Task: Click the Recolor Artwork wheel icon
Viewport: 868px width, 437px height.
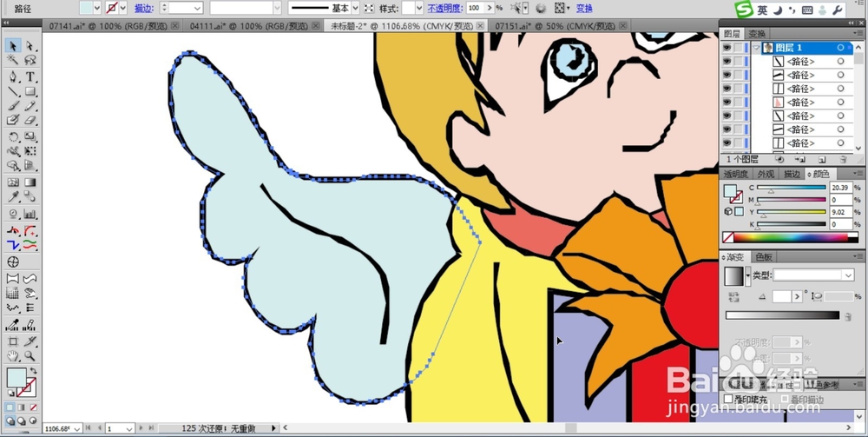Action: click(541, 9)
